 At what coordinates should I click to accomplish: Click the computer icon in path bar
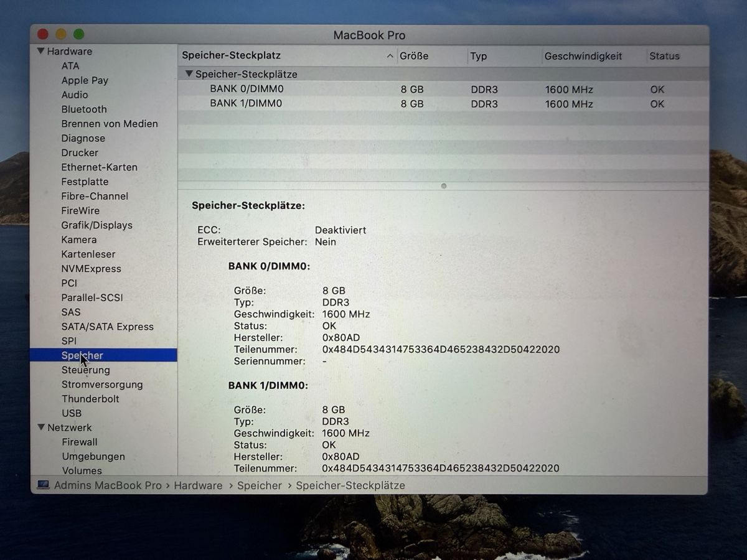coord(43,485)
